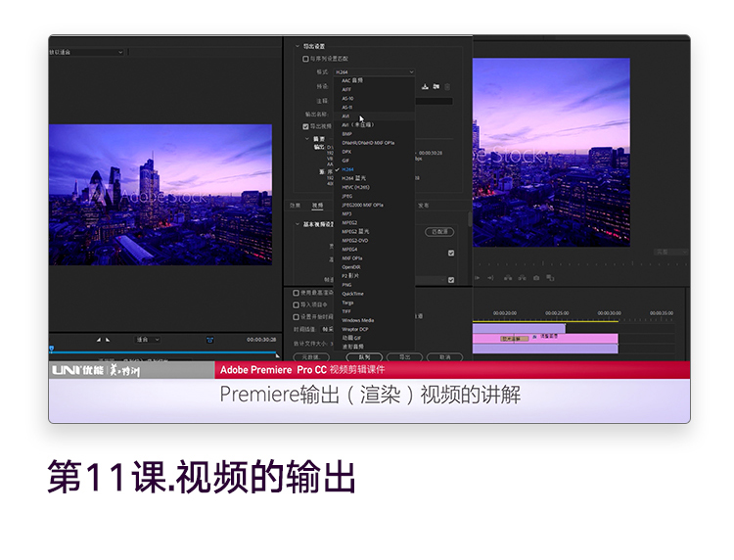Toggle the 使用最高渲染质量 checkbox

pos(296,293)
